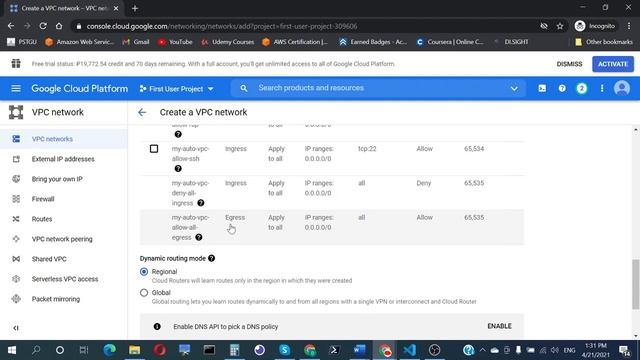Expand the search bar dropdown arrow
The height and width of the screenshot is (360, 640).
coord(514,89)
